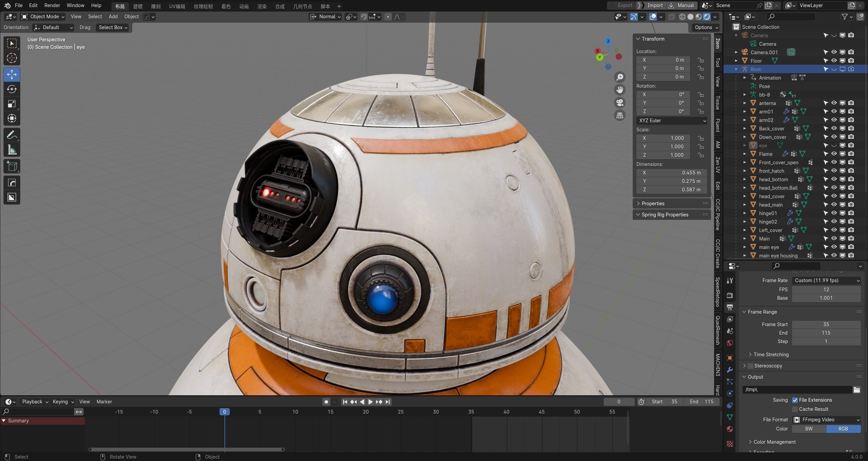Click the Frame Start value field

coord(826,324)
